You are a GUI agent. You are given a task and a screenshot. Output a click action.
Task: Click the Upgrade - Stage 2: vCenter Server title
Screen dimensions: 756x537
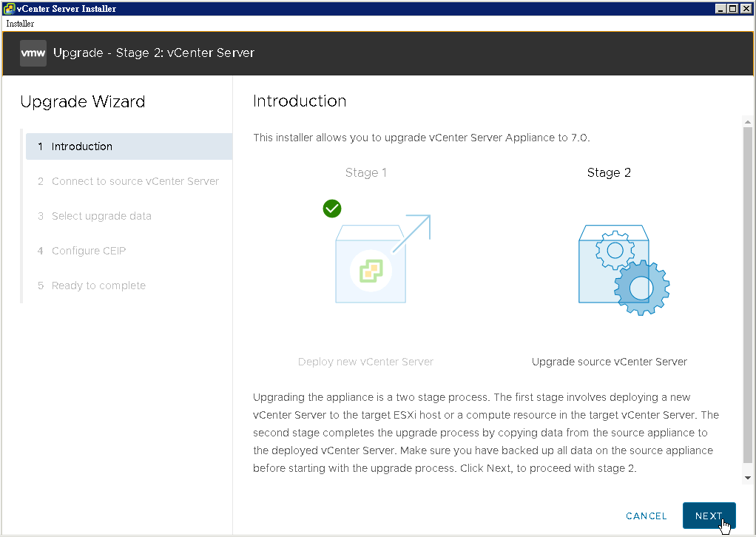pos(154,53)
